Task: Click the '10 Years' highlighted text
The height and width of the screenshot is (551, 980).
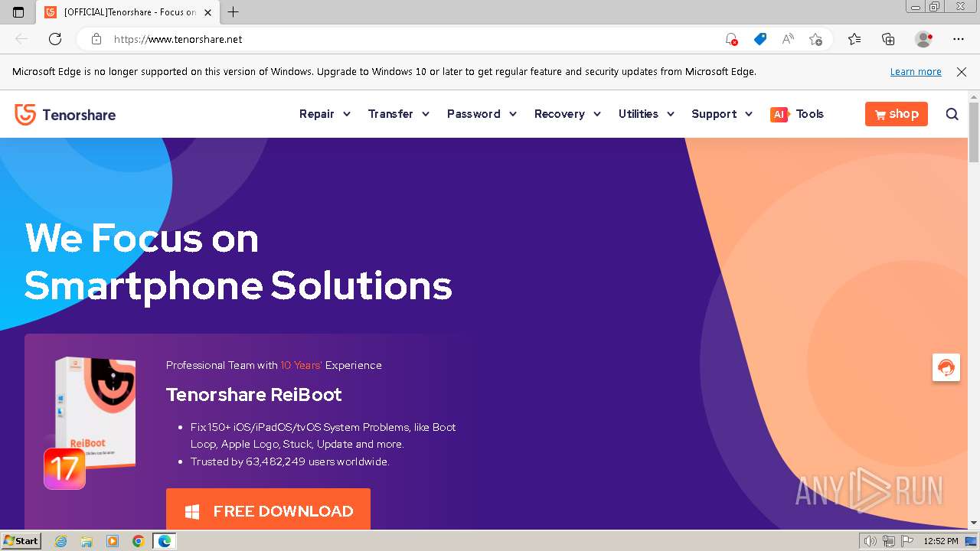Action: tap(301, 365)
